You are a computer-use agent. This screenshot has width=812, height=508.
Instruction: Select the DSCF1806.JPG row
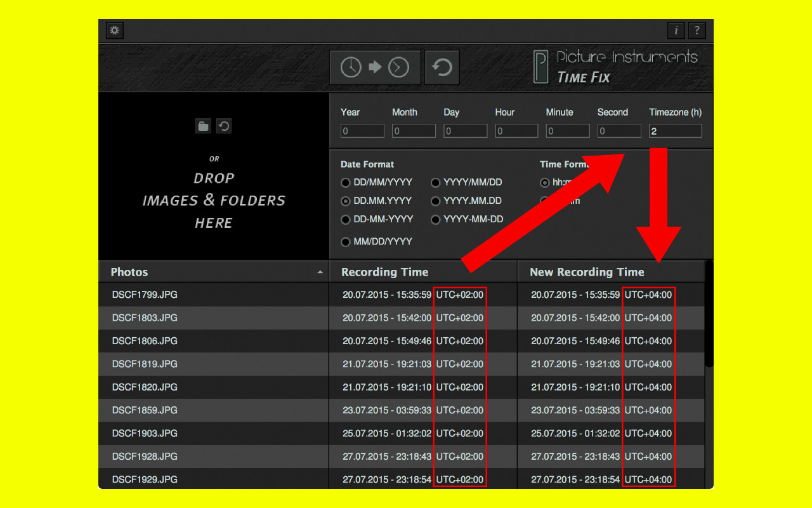click(x=402, y=341)
